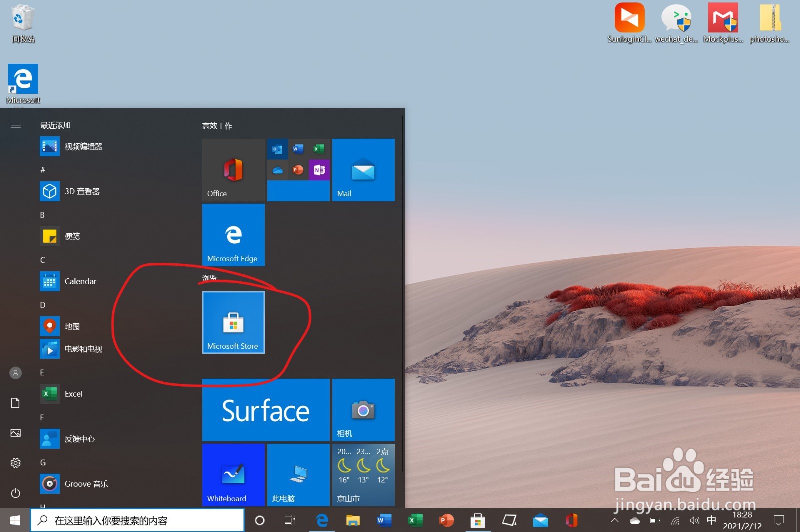Open the Surface tile
800x532 pixels.
pos(266,410)
